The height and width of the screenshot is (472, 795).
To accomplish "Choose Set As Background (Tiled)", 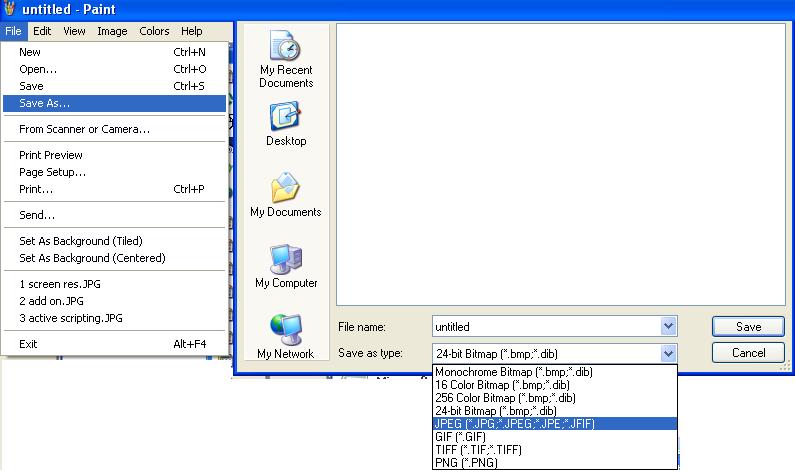I will coord(81,241).
